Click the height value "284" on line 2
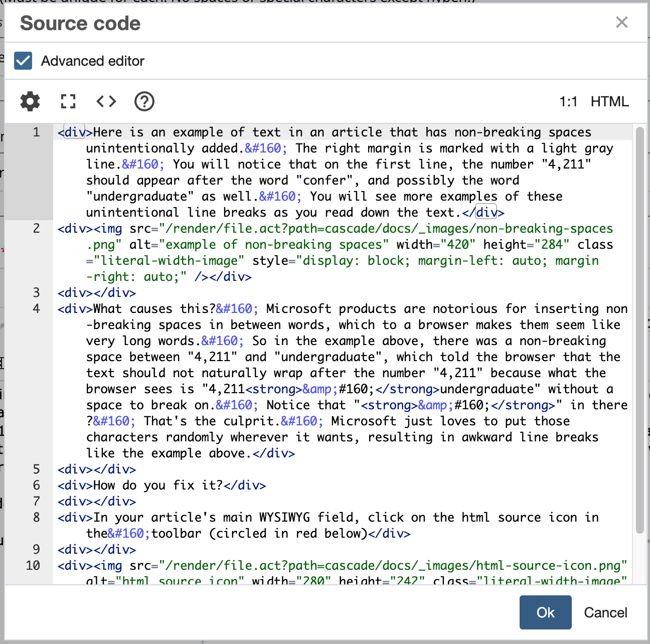Screen dimensions: 650x644 pos(552,244)
